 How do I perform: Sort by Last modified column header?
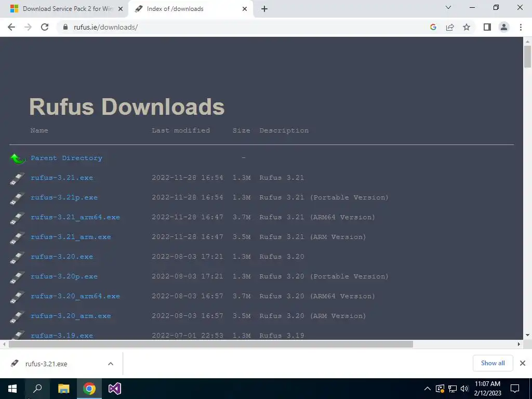[x=181, y=130]
